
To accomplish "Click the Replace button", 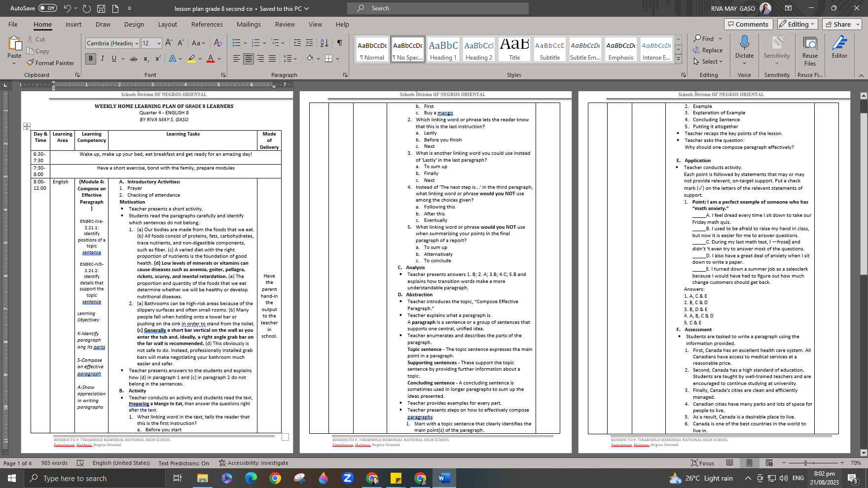I will tap(708, 50).
